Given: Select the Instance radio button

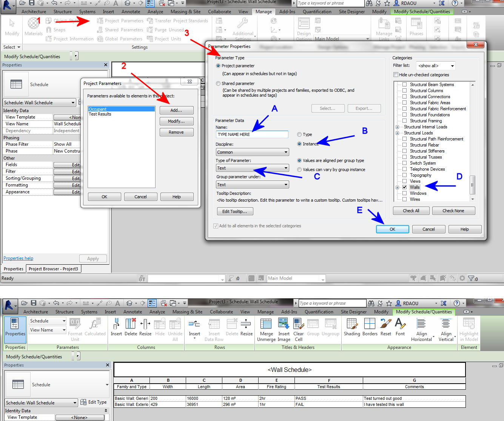Looking at the screenshot, I should tap(299, 144).
